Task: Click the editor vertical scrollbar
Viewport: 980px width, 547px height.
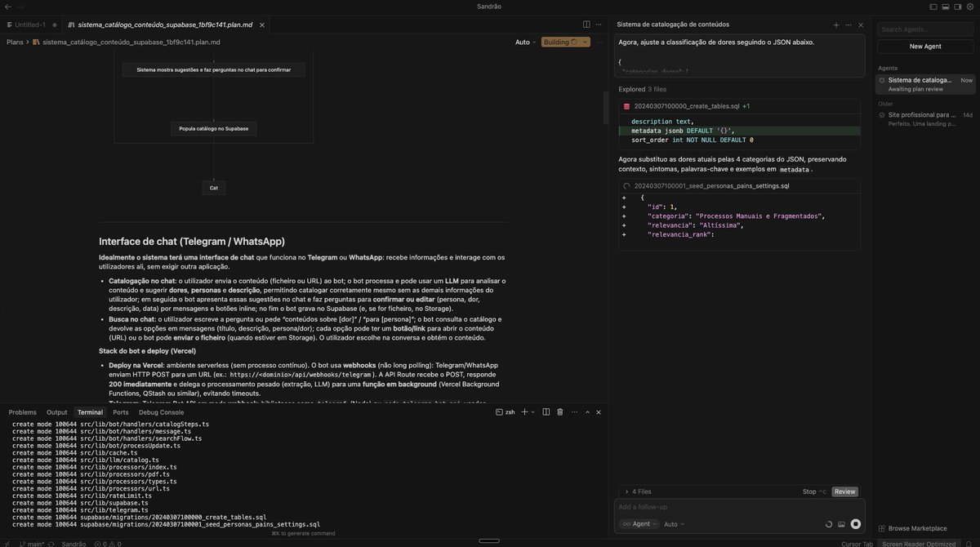Action: (x=605, y=106)
